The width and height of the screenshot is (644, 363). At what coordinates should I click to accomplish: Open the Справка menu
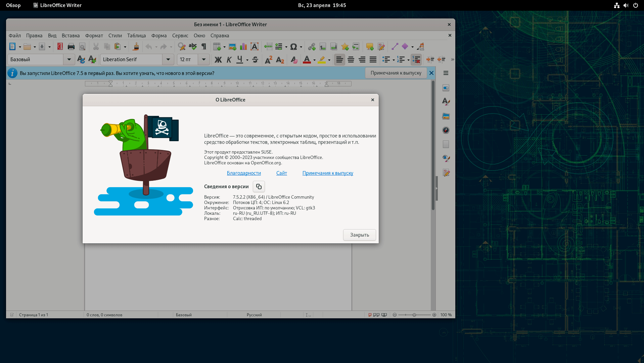pyautogui.click(x=220, y=36)
